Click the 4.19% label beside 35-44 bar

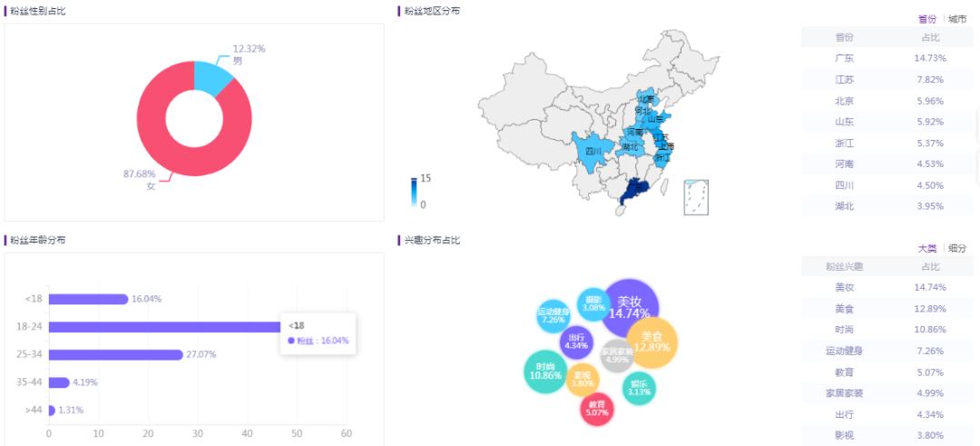[85, 382]
